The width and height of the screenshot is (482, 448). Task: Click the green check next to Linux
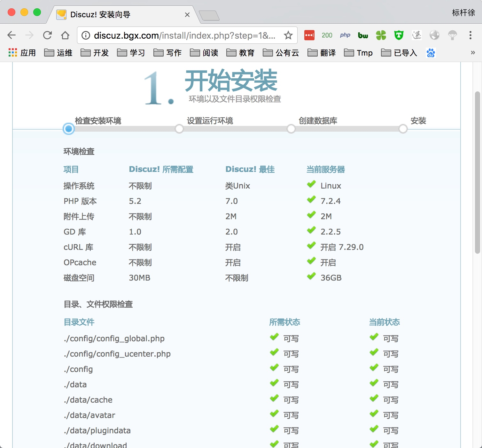(311, 184)
